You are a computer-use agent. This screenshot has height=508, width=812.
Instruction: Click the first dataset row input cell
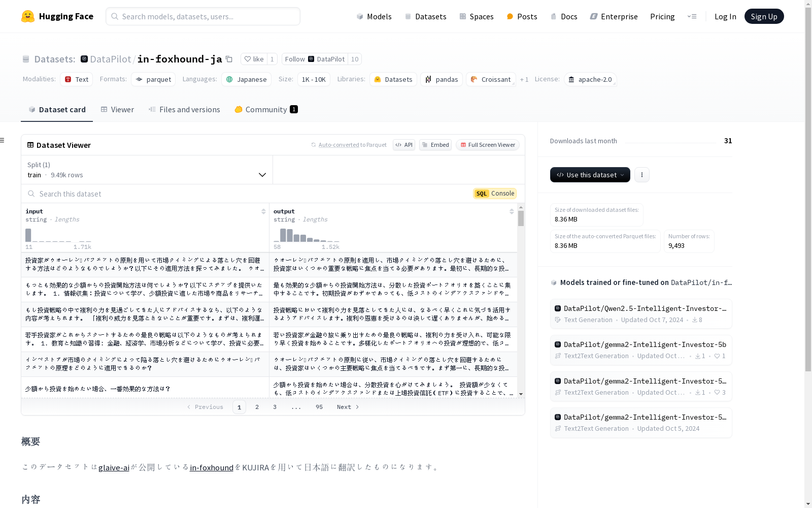pyautogui.click(x=145, y=265)
